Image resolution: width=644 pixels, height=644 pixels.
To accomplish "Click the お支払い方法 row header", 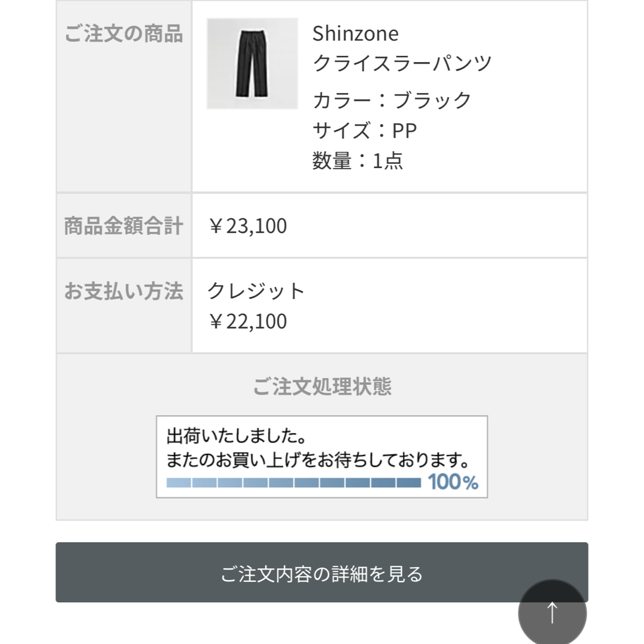I will (123, 291).
